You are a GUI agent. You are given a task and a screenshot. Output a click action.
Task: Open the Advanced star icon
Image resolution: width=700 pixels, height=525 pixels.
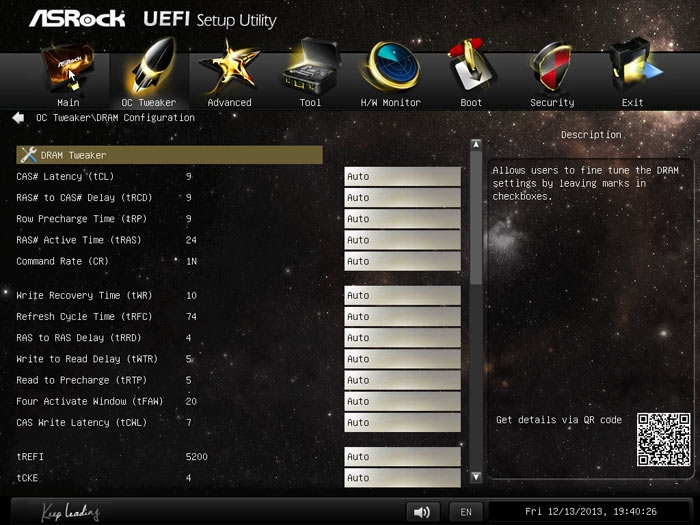coord(229,67)
